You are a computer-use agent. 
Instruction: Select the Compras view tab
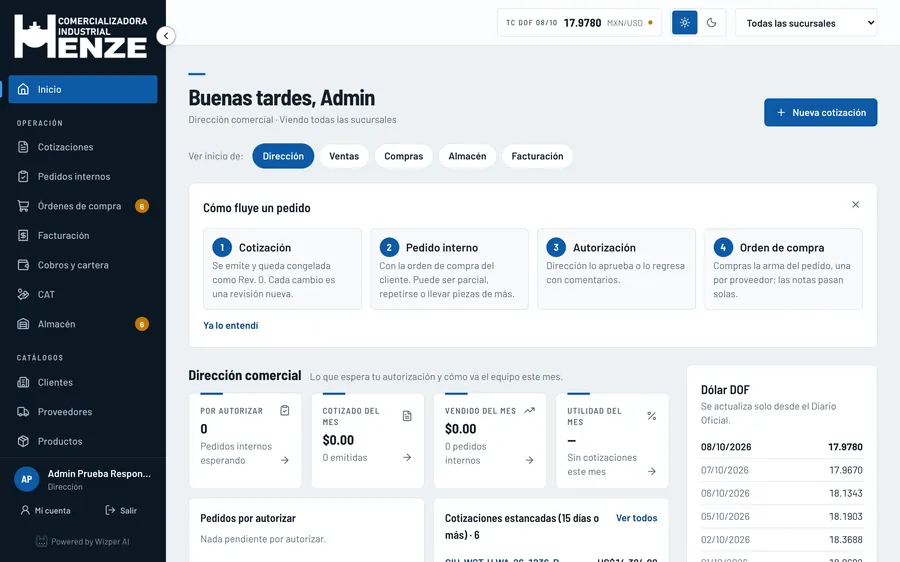click(404, 156)
